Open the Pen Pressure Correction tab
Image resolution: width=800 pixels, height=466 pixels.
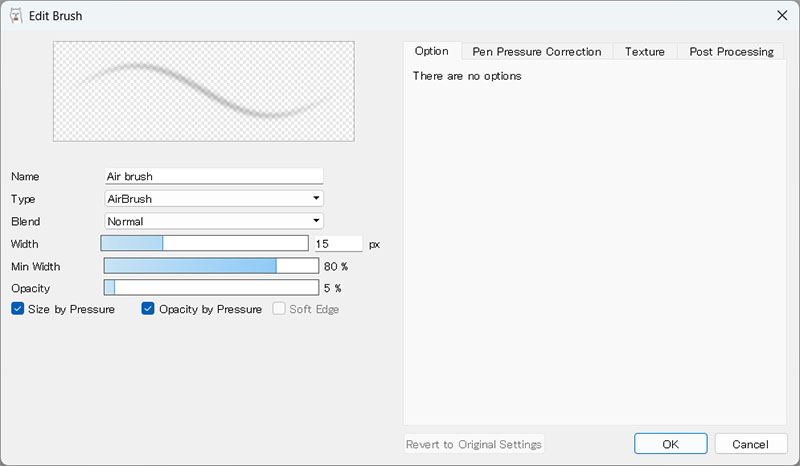click(537, 51)
